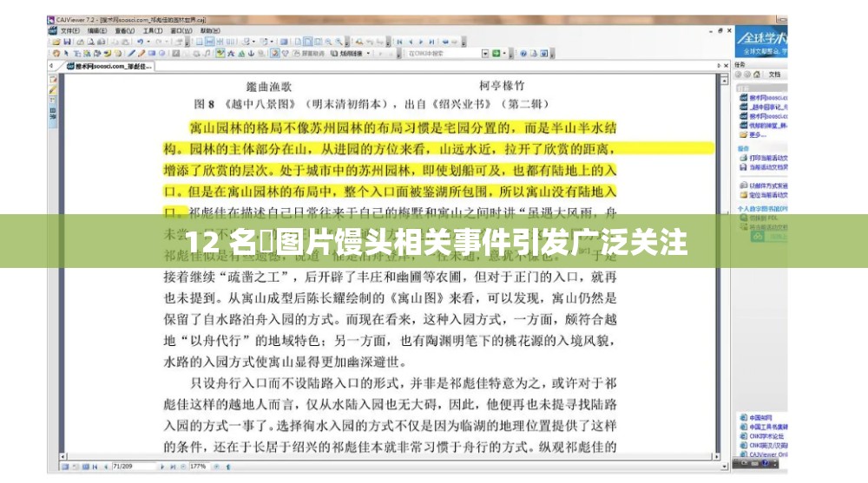Click print current document link in task pane
Viewport: 868px width, 483px height.
(x=764, y=158)
